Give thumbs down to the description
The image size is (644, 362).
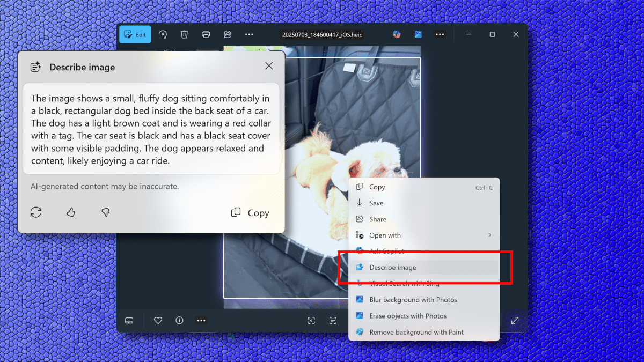(106, 212)
